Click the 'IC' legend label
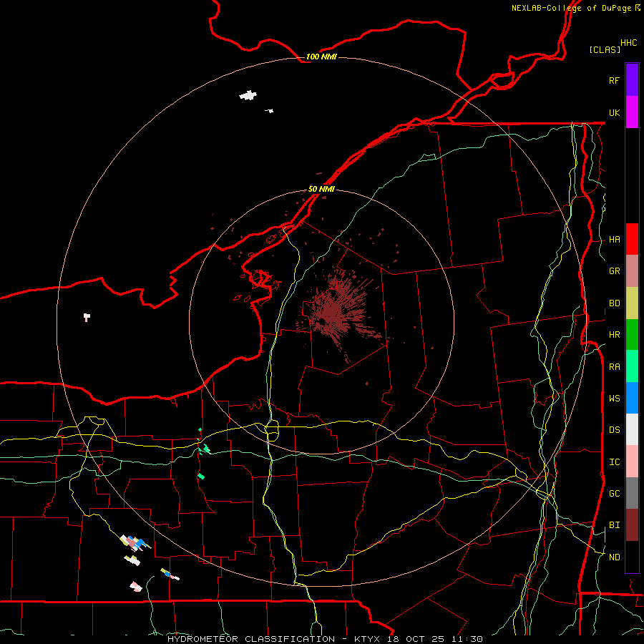The width and height of the screenshot is (644, 644). point(614,462)
